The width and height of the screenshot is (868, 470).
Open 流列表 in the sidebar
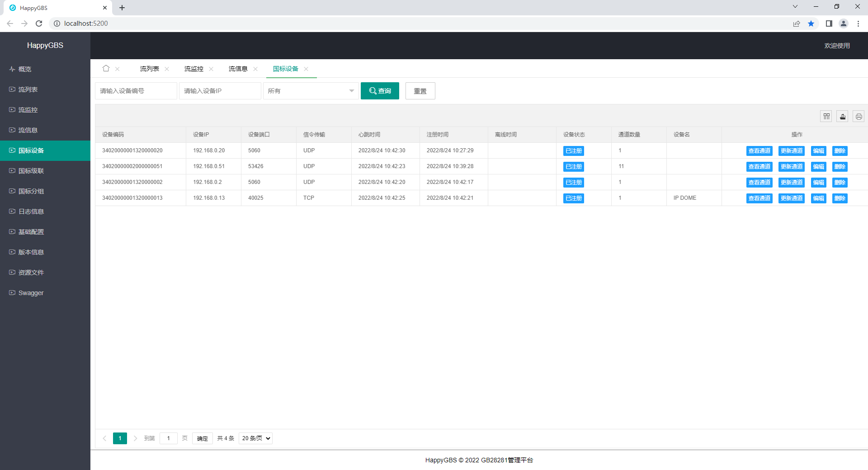(x=45, y=89)
